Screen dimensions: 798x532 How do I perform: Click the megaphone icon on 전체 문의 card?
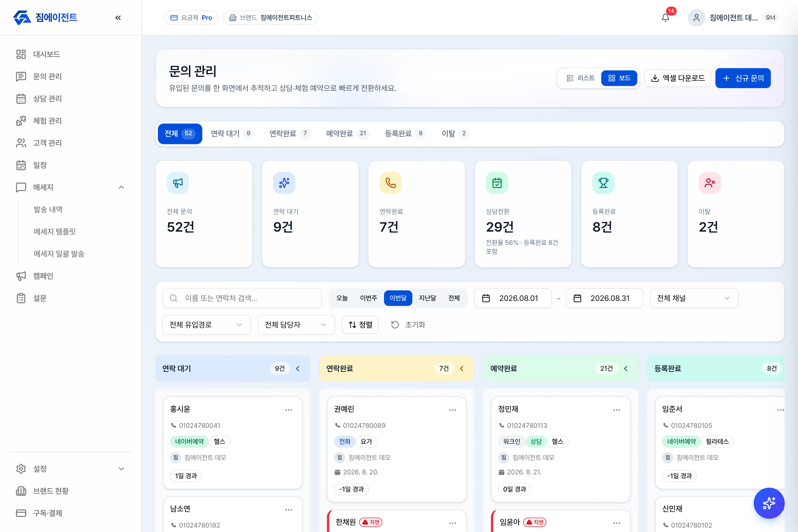pyautogui.click(x=178, y=183)
